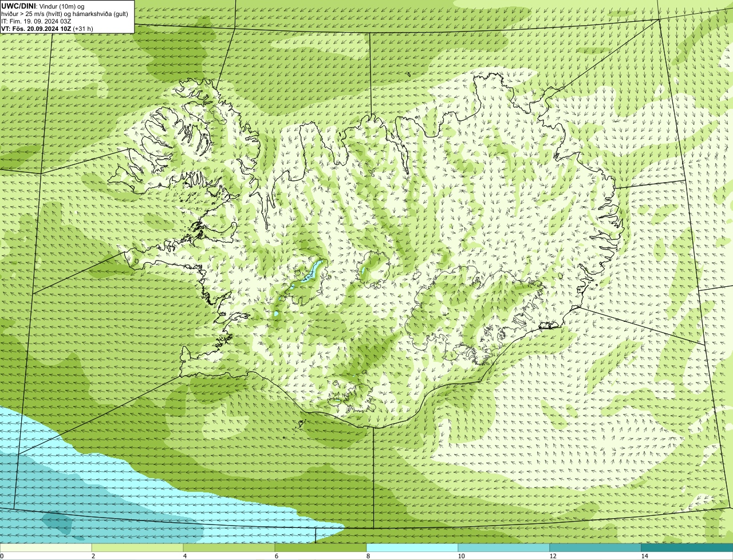Pick the legend swatch between 12 and 14
Image resolution: width=733 pixels, height=560 pixels.
point(596,547)
